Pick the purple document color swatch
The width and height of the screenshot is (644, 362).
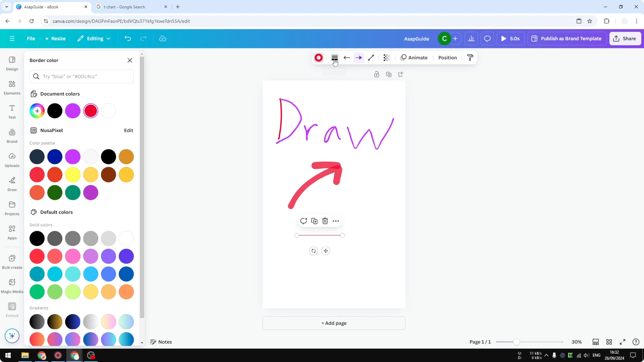[x=73, y=111]
